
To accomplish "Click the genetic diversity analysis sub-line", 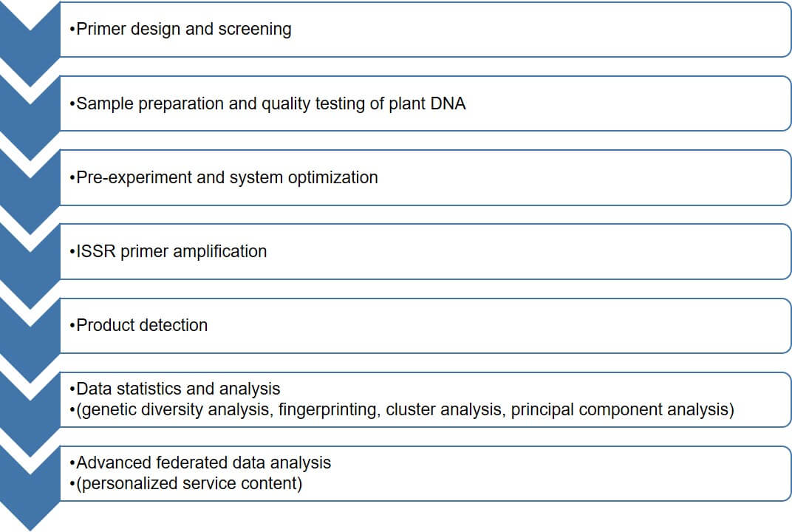I will [x=402, y=410].
